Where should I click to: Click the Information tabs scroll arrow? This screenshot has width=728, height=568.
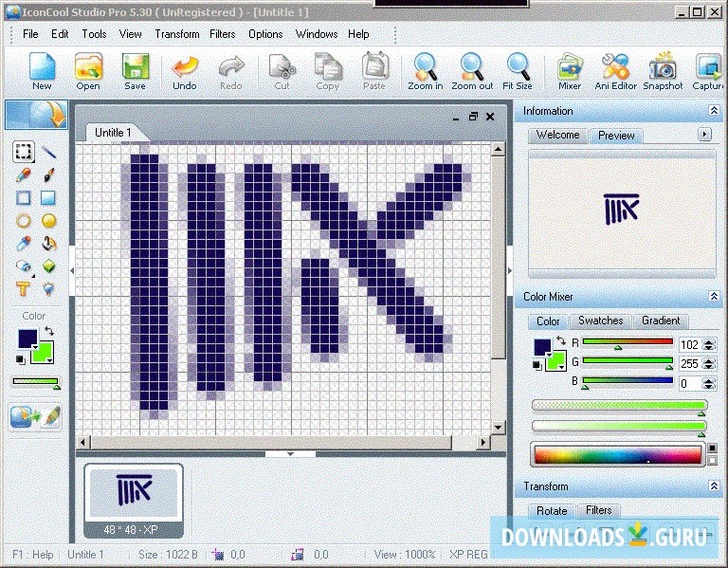pos(704,135)
